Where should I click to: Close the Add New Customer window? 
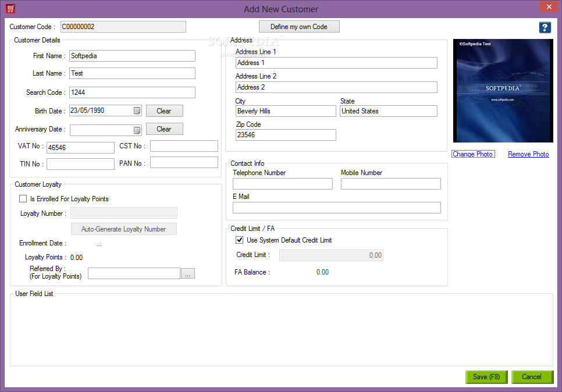[x=549, y=7]
